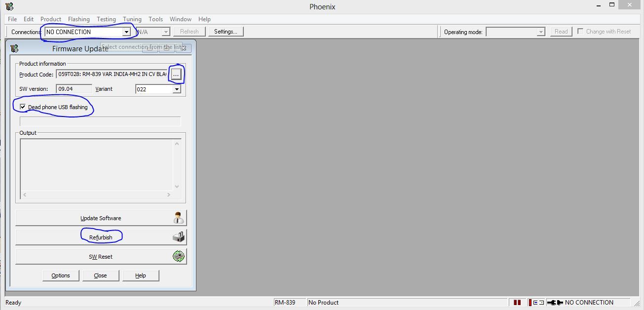This screenshot has width=644, height=310.
Task: Click the Output box's scroll up arrow
Action: coord(177,144)
